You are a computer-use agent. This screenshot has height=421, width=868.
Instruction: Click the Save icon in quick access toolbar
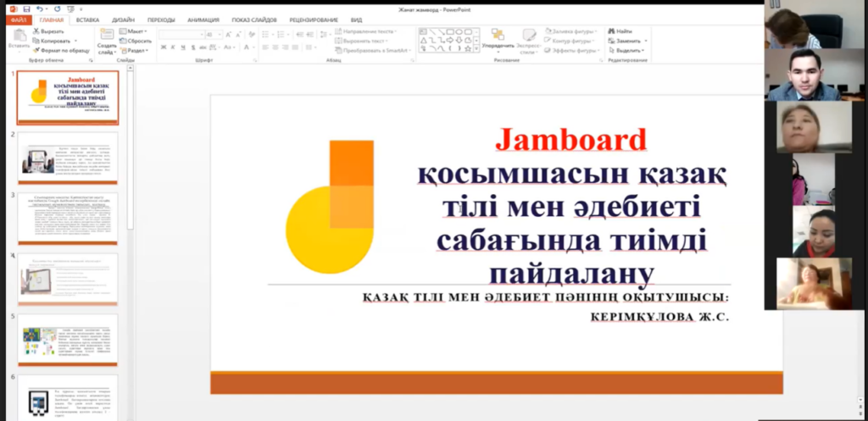click(26, 8)
